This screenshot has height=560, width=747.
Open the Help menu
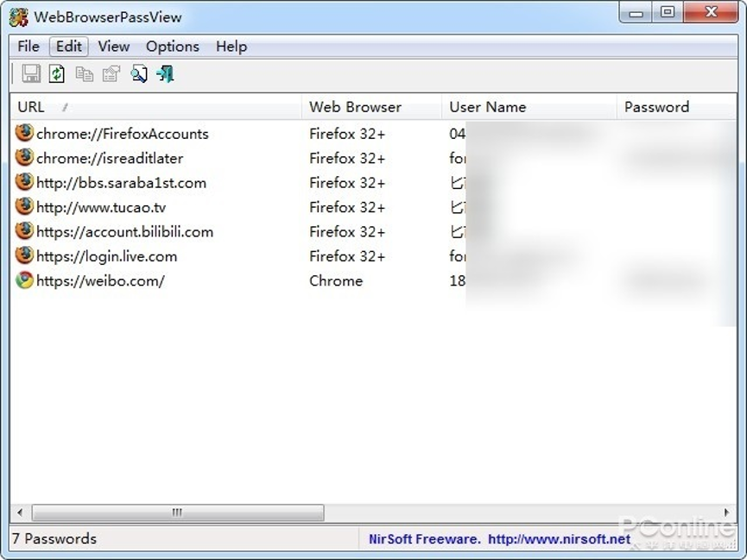click(x=231, y=47)
